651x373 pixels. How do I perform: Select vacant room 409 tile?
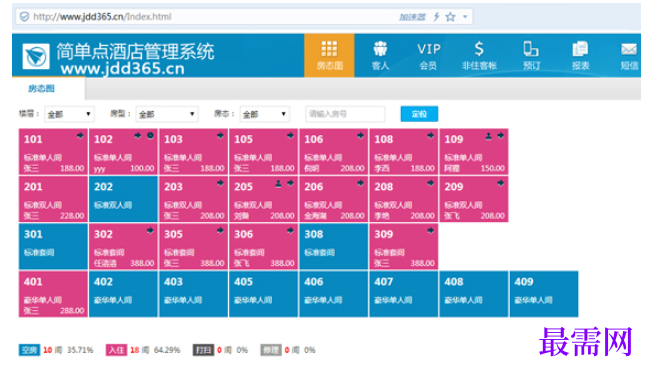544,294
